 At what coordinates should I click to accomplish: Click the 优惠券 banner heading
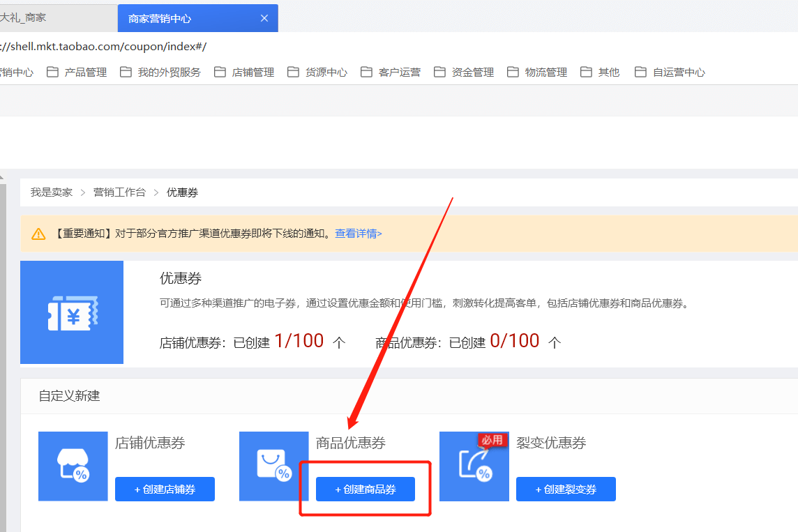(x=181, y=278)
